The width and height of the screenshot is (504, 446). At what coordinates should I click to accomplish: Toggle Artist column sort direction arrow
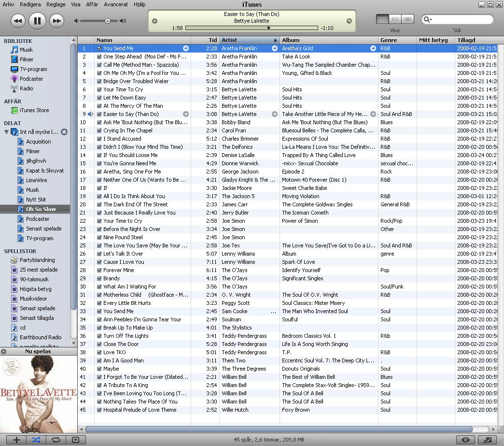click(275, 40)
